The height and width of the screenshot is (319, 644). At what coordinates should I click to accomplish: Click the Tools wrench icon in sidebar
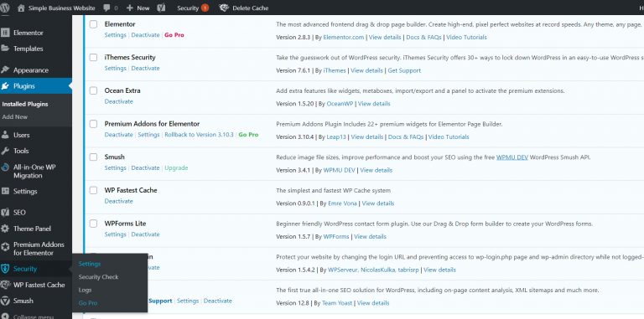click(5, 151)
